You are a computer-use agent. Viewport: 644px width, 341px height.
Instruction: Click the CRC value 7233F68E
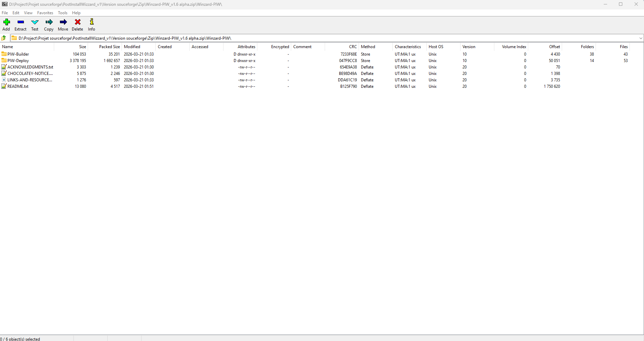[x=349, y=54]
